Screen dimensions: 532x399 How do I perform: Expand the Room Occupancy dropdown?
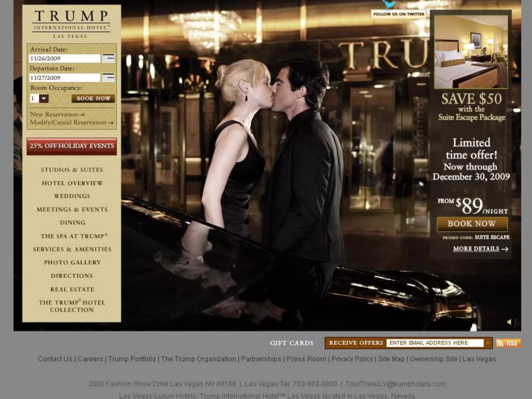click(x=44, y=98)
